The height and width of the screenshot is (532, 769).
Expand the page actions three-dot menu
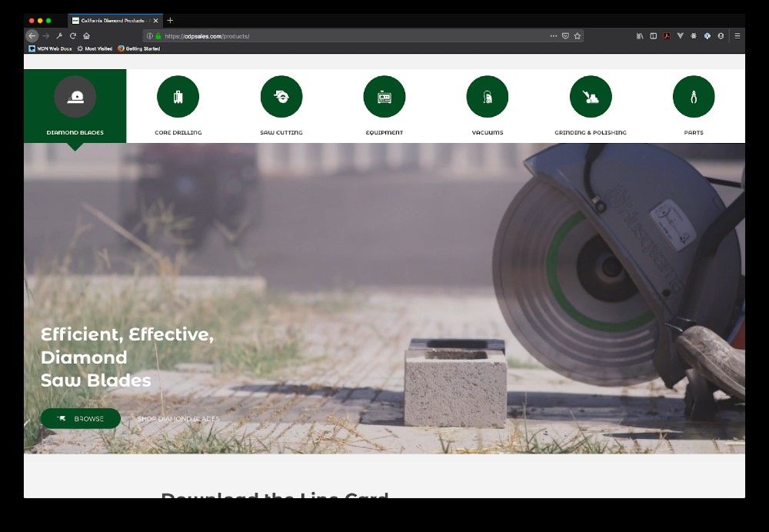(x=553, y=36)
